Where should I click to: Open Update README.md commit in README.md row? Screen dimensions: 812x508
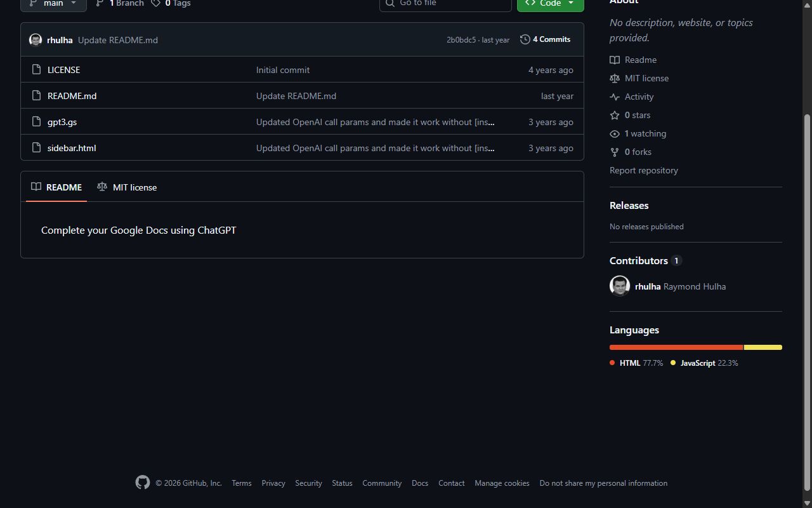point(296,96)
